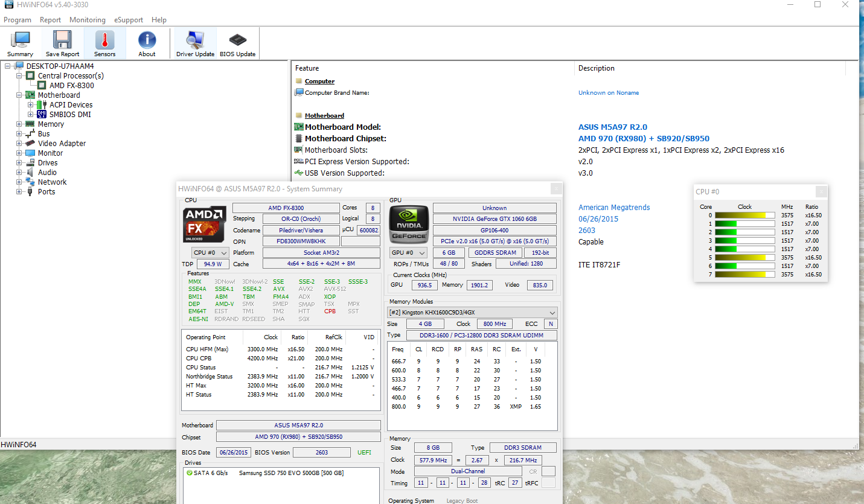Open the Report menu

point(50,20)
